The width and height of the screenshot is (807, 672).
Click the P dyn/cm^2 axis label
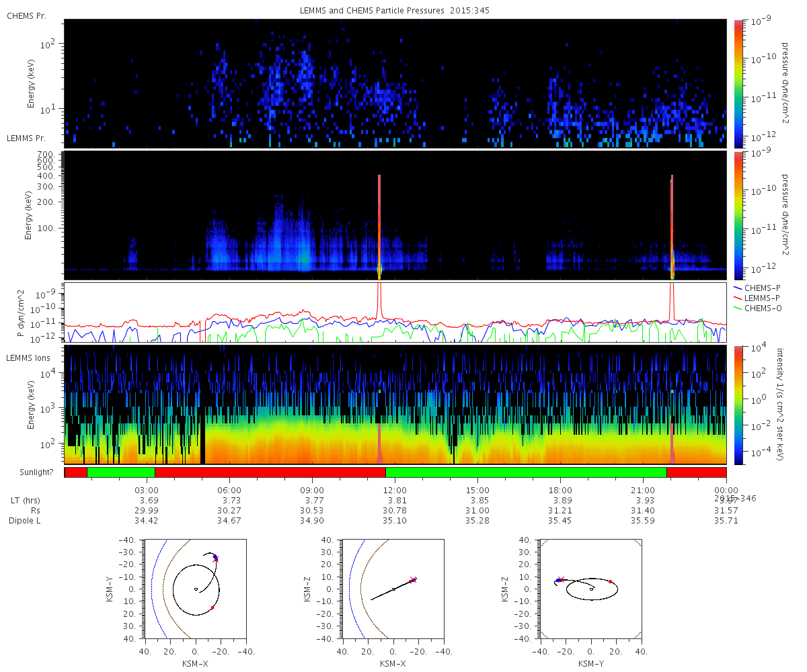pos(20,314)
